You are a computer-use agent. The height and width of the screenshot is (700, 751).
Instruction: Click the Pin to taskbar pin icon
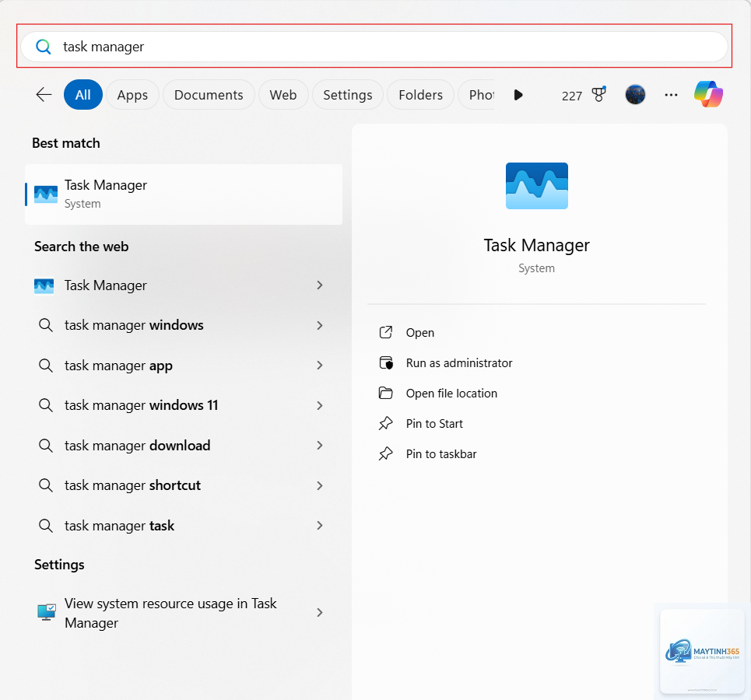(x=385, y=454)
